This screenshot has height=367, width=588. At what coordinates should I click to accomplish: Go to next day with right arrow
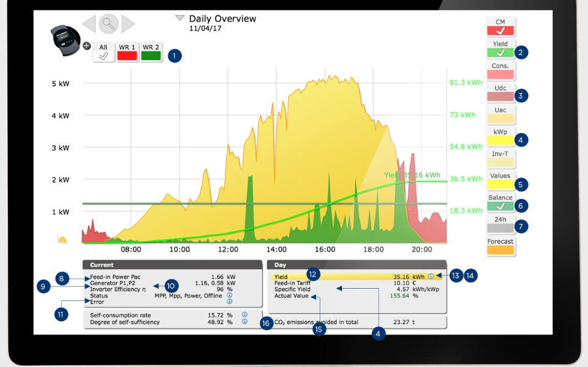pos(128,24)
